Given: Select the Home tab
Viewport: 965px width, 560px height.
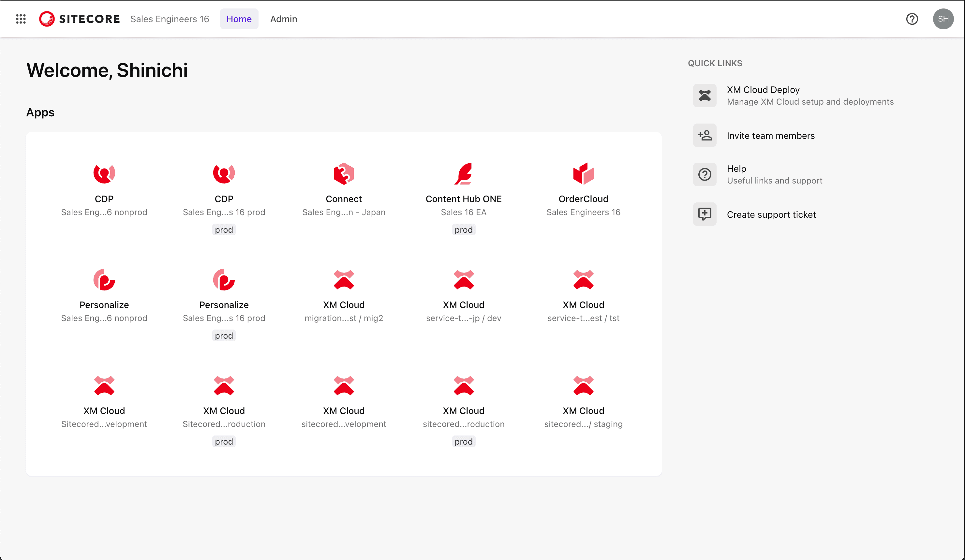Looking at the screenshot, I should 239,19.
